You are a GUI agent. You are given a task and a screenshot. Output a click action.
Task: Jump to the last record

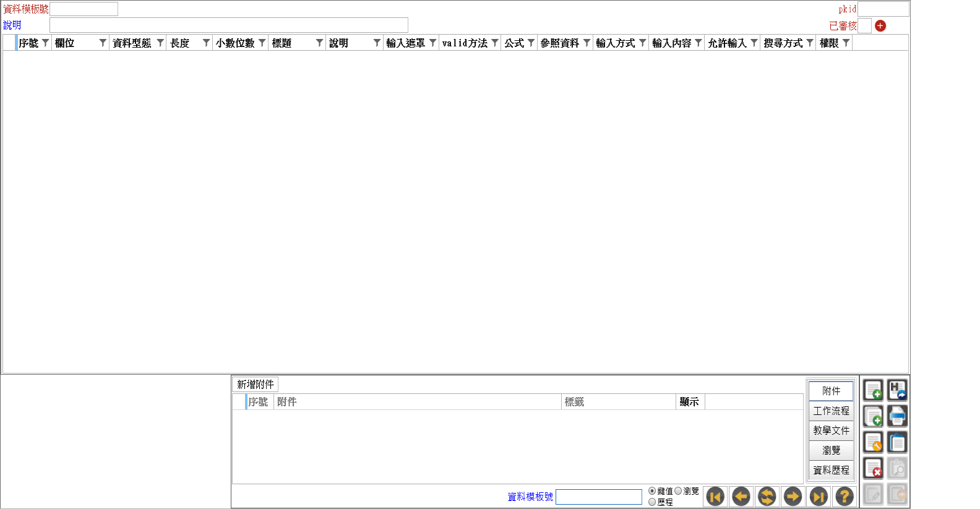[x=819, y=496]
